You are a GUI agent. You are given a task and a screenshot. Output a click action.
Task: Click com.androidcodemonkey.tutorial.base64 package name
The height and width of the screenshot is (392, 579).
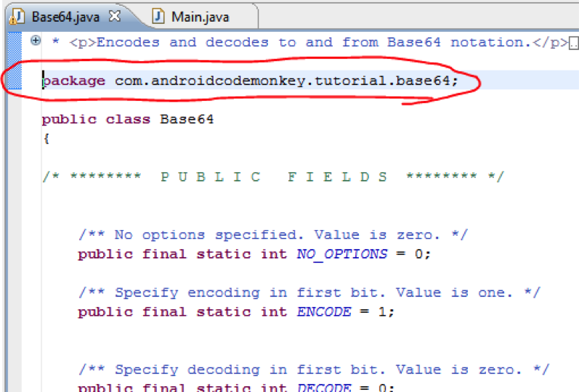(283, 80)
